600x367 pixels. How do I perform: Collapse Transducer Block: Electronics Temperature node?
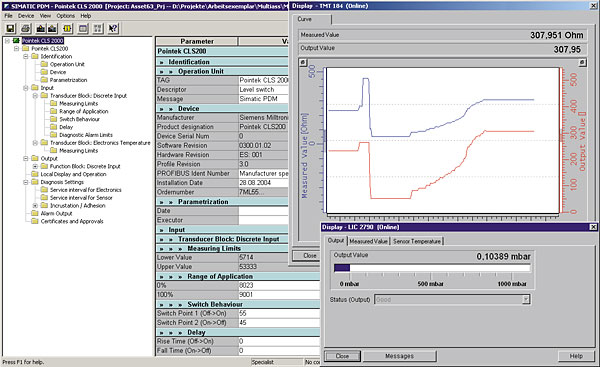tap(35, 143)
